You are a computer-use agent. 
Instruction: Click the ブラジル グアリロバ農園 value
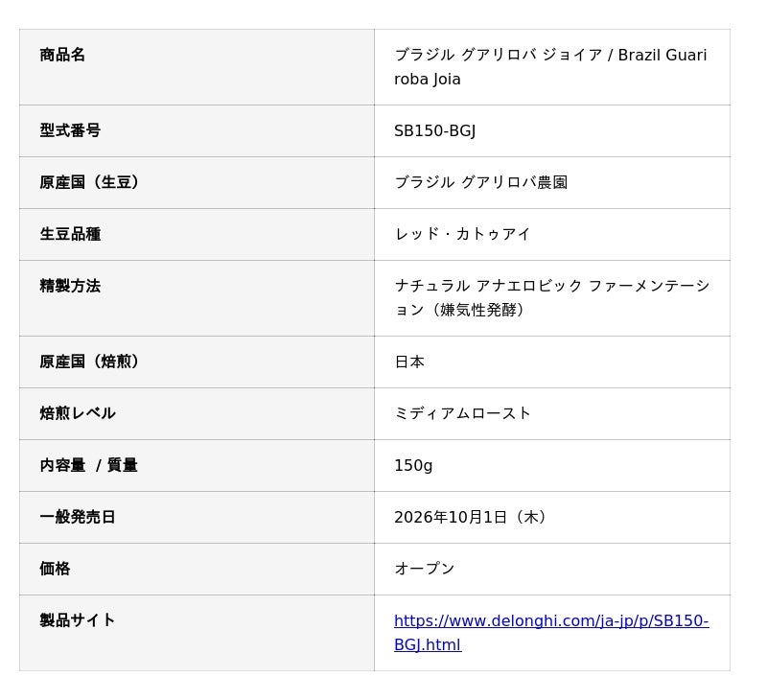481,182
